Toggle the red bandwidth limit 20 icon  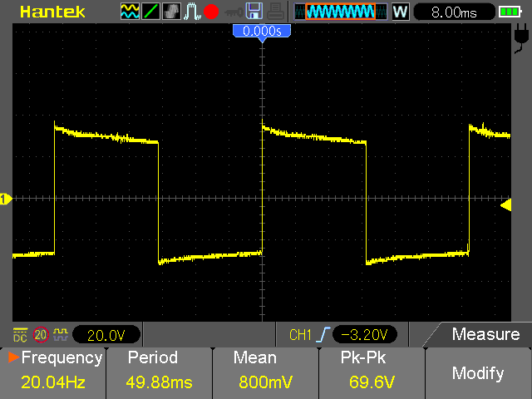pos(41,335)
